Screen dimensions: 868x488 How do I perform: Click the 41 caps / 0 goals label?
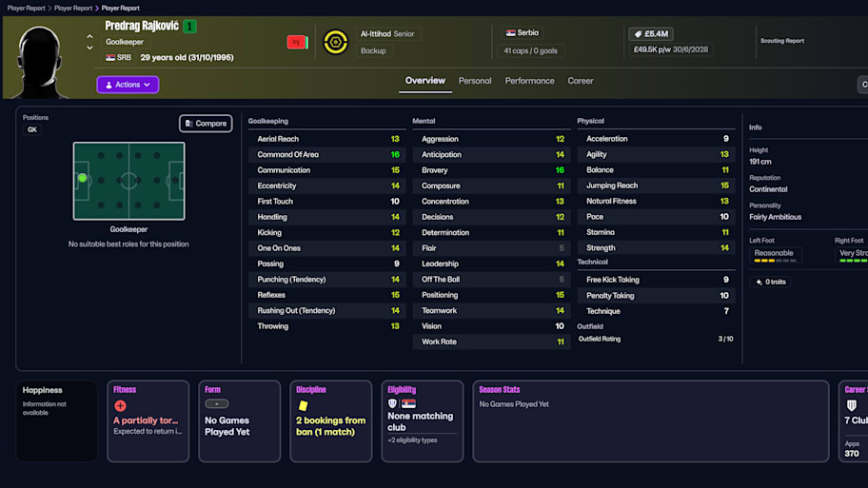pyautogui.click(x=530, y=51)
